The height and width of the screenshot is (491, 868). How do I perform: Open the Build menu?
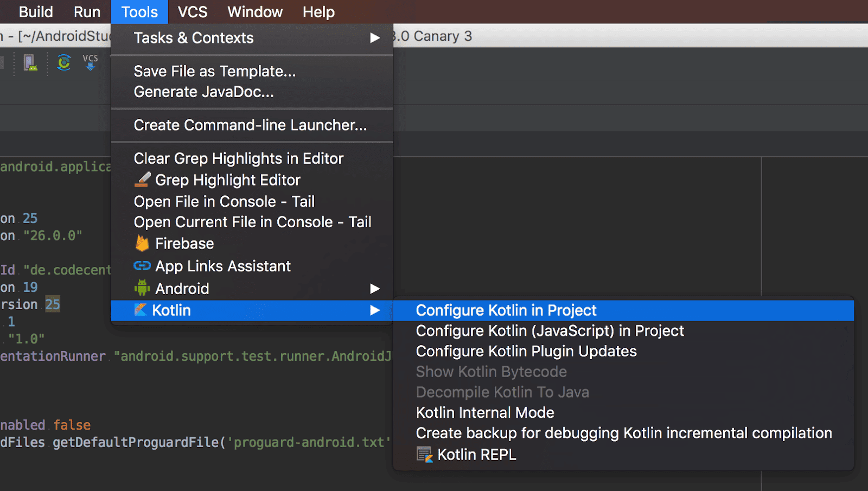click(x=35, y=11)
